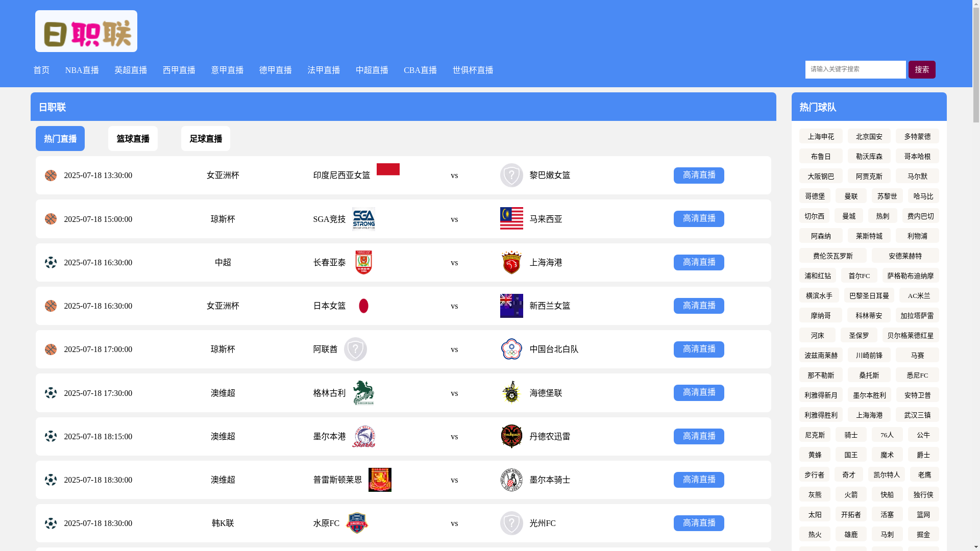Click 普雷斯顿莱恩 club logo
The image size is (980, 551).
pos(380,480)
